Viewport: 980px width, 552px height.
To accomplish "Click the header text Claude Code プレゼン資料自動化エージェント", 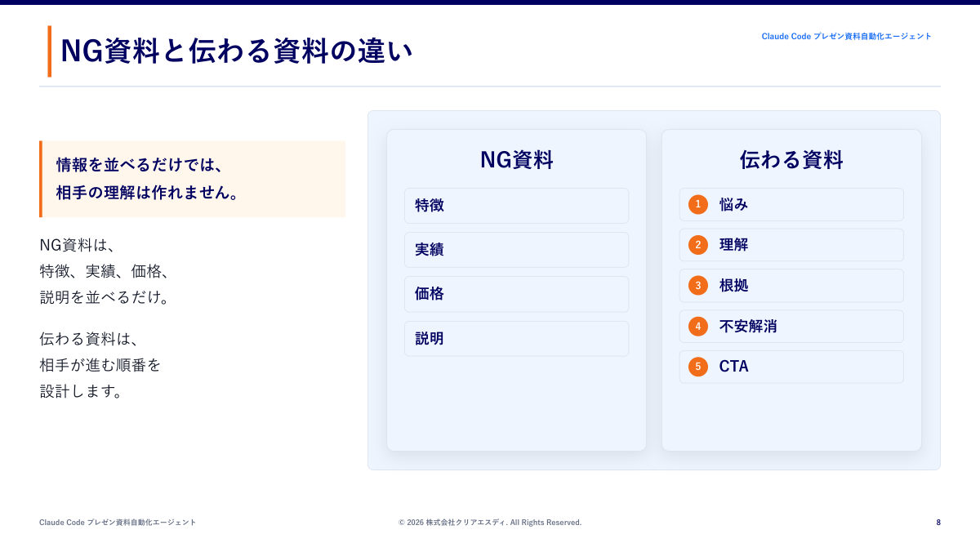I will pos(846,37).
